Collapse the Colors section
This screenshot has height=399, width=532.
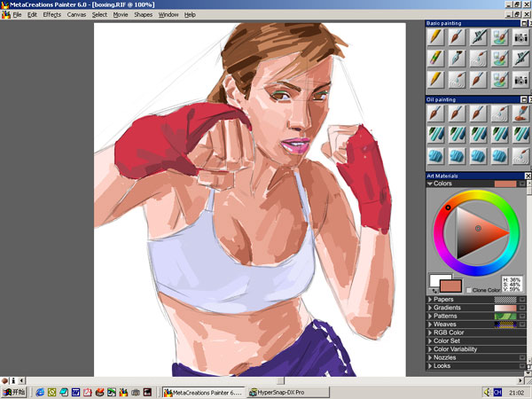coord(431,184)
